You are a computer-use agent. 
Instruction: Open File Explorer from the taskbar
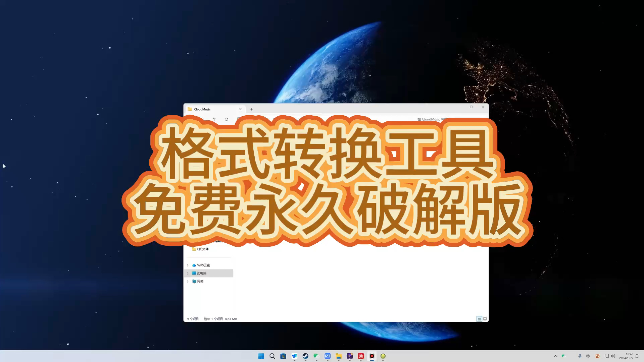[338, 356]
